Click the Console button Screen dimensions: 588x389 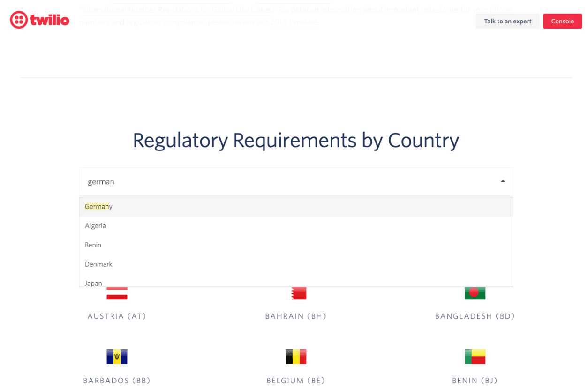(562, 21)
